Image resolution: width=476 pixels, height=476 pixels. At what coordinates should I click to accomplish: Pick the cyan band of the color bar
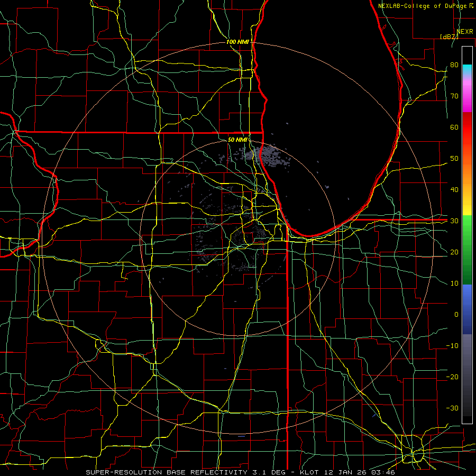467,69
